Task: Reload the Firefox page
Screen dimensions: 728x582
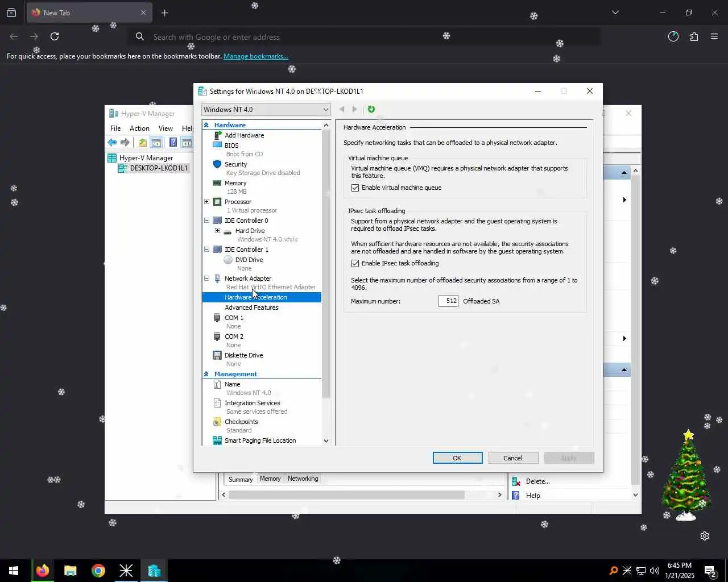Action: (x=55, y=36)
